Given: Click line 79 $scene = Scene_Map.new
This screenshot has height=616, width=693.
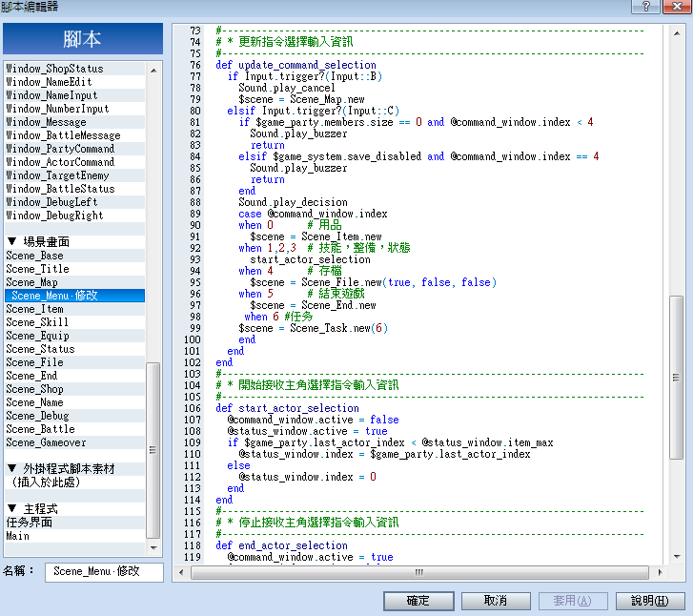Looking at the screenshot, I should [x=301, y=99].
